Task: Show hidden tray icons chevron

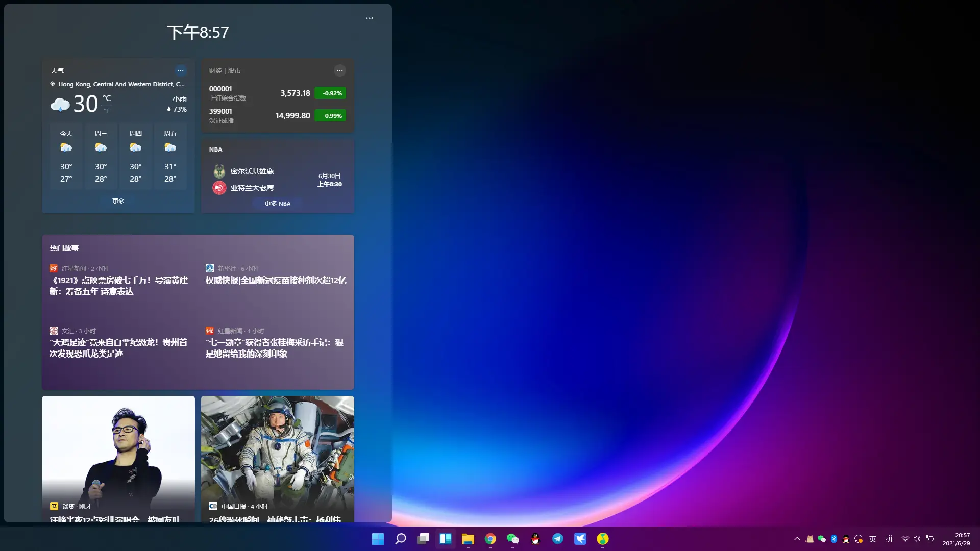Action: pyautogui.click(x=797, y=539)
